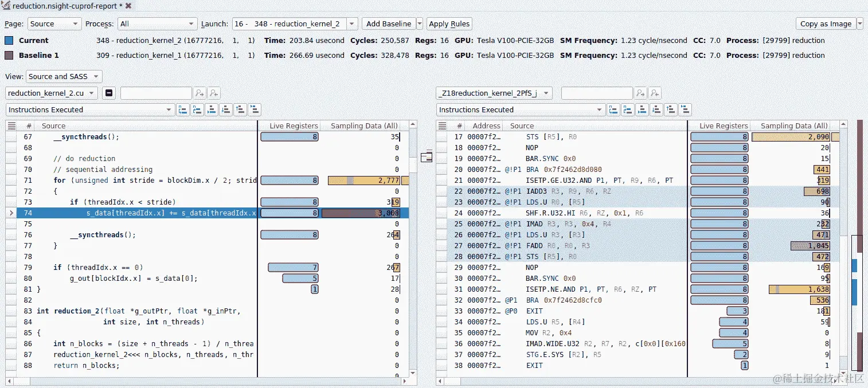
Task: Select source line 71 with the for loop
Action: tap(207, 181)
